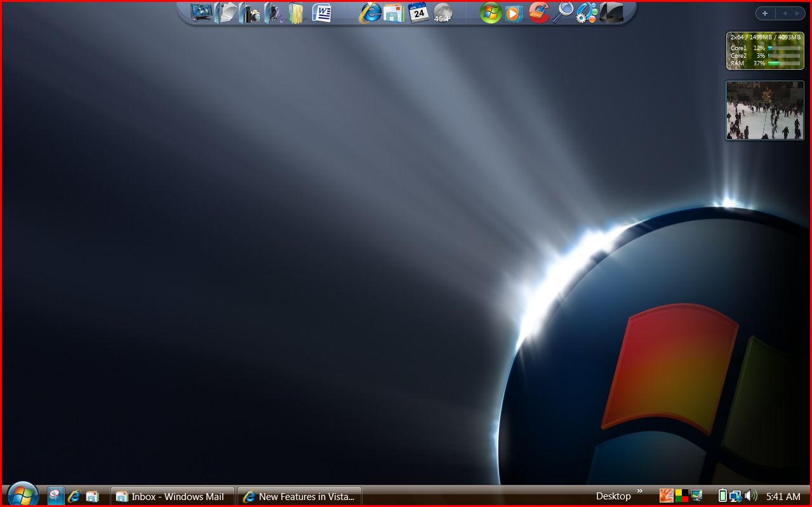Click the first Quick Launch icon on the taskbar
This screenshot has width=812, height=507.
point(56,496)
